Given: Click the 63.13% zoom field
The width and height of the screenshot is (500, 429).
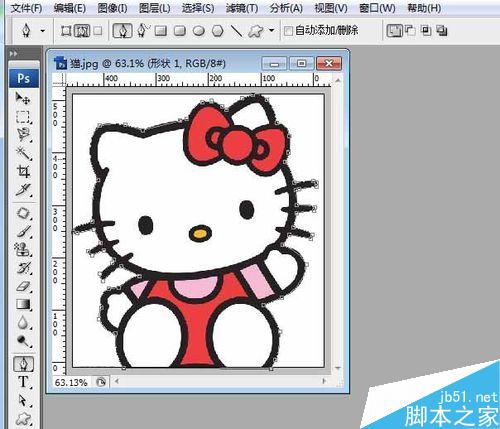Looking at the screenshot, I should point(71,382).
